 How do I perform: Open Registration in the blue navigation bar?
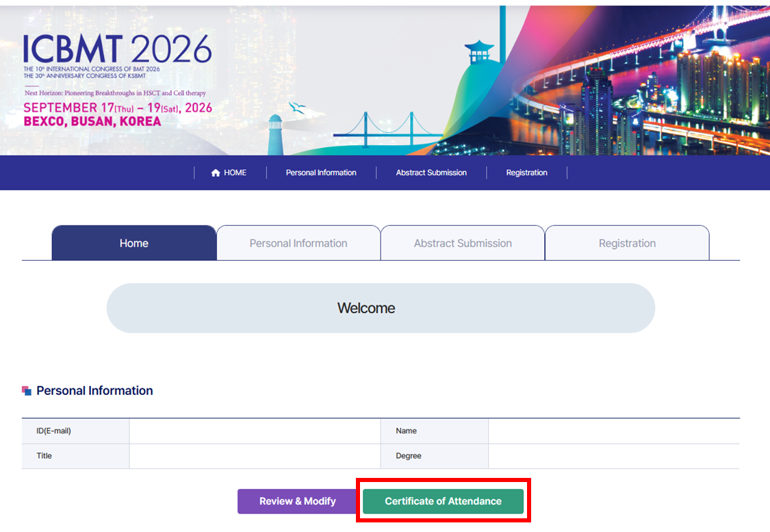(x=526, y=173)
